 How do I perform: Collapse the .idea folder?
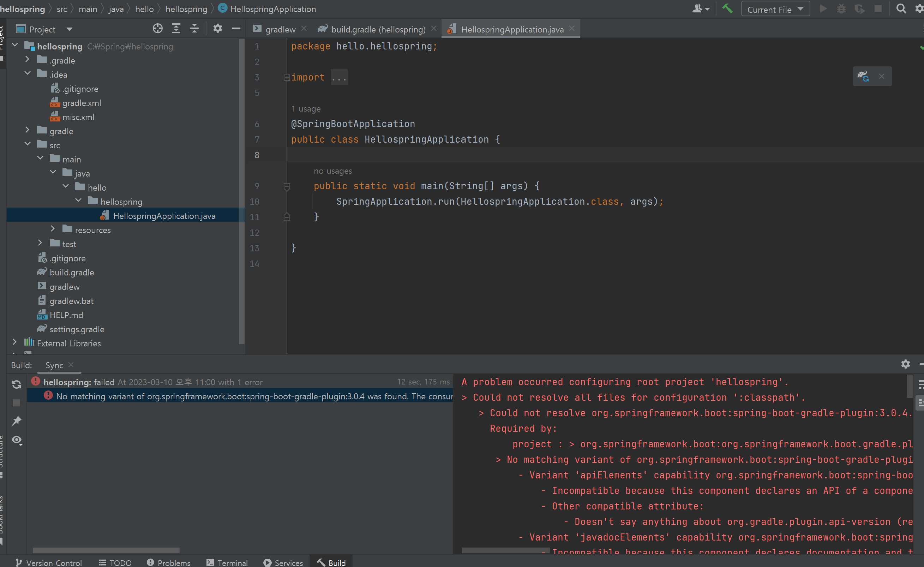[28, 73]
